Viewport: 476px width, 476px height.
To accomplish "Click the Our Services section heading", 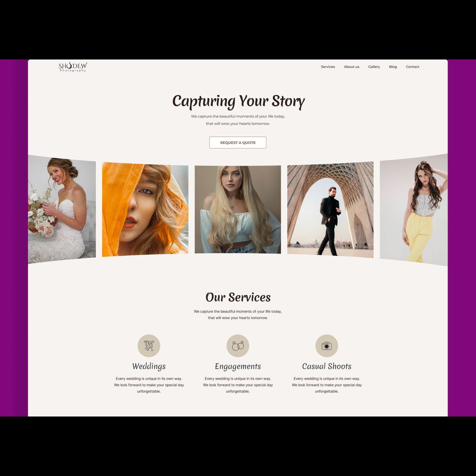I will pos(238,297).
